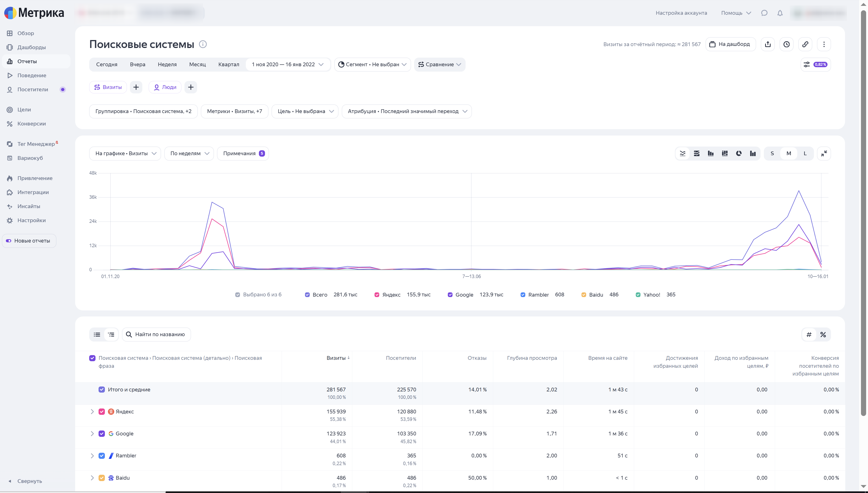Open the Сравнение dropdown
Image resolution: width=868 pixels, height=493 pixels.
click(439, 64)
